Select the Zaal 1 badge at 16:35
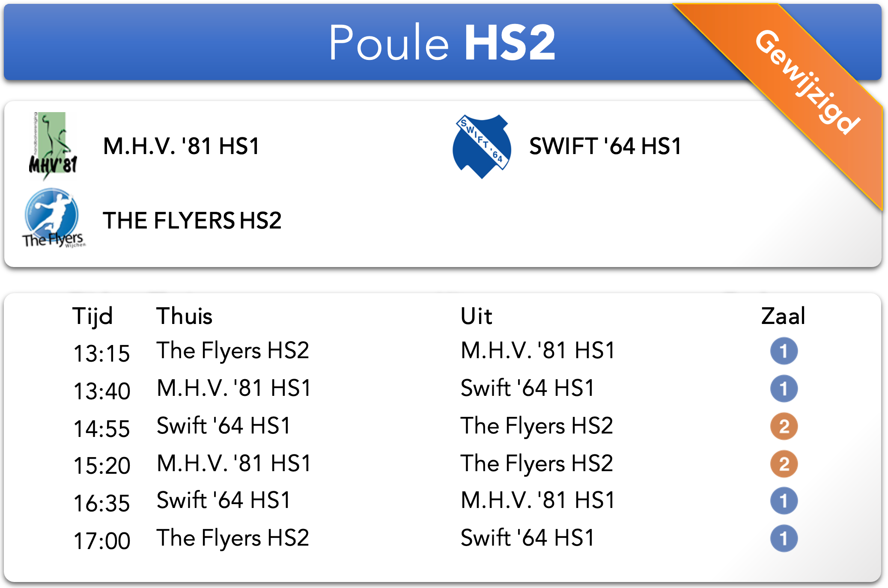This screenshot has height=588, width=888. click(x=784, y=501)
